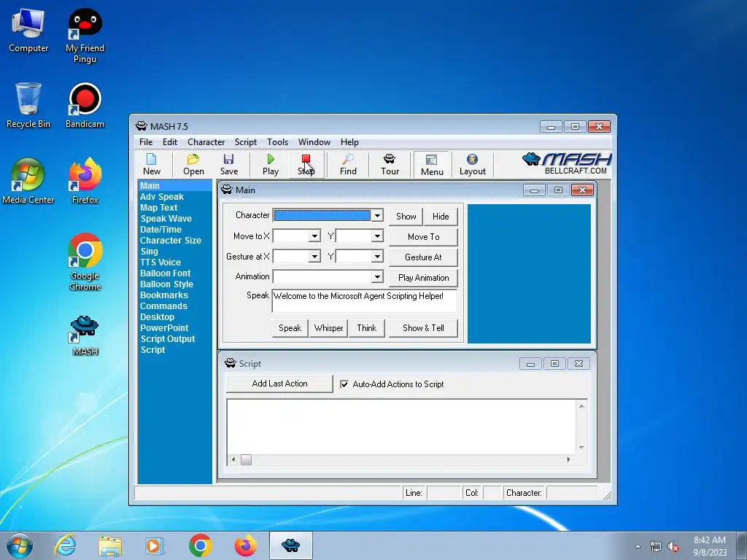Click the Whisper button
747x560 pixels.
click(x=329, y=328)
